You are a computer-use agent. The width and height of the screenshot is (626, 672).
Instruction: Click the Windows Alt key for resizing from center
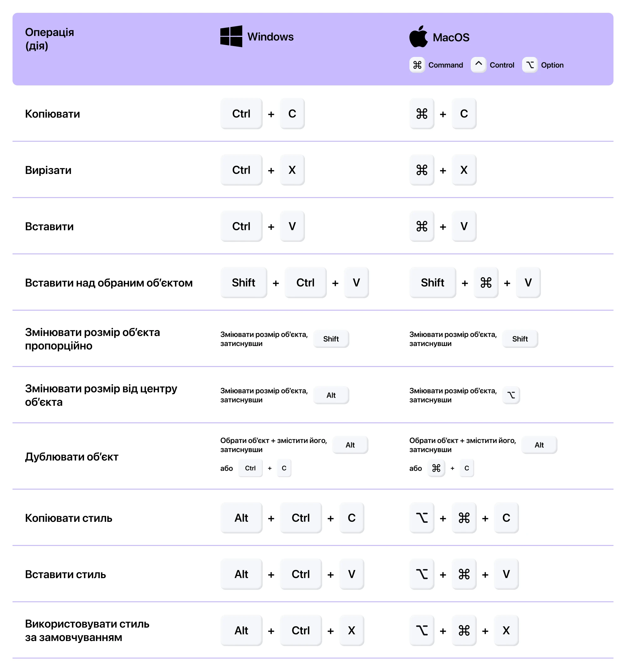coord(331,395)
